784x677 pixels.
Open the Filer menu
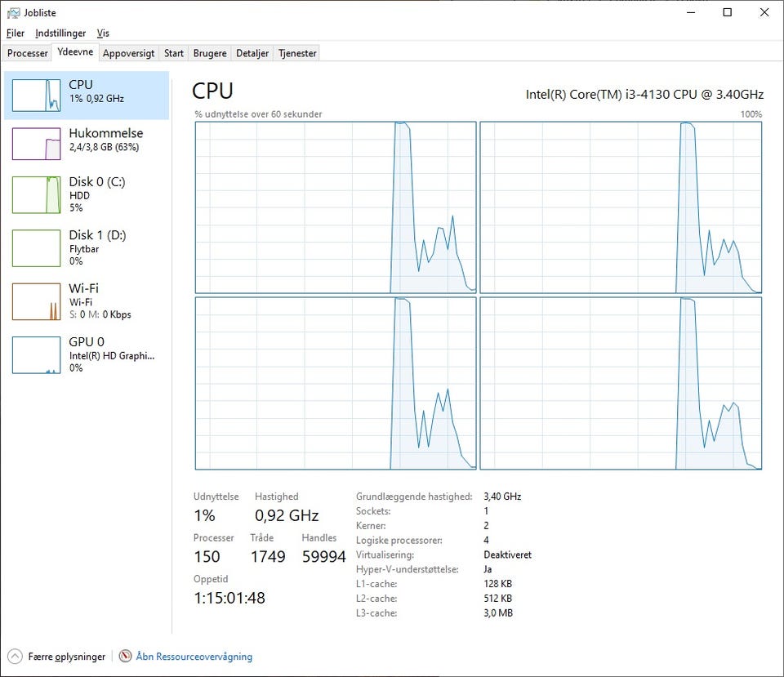pyautogui.click(x=16, y=33)
